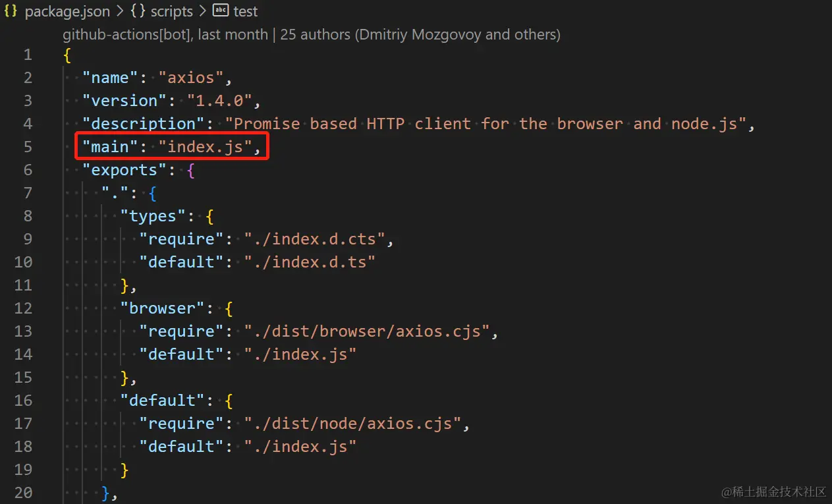The width and height of the screenshot is (832, 504).
Task: Click the "1.4.0" version value
Action: pos(220,101)
